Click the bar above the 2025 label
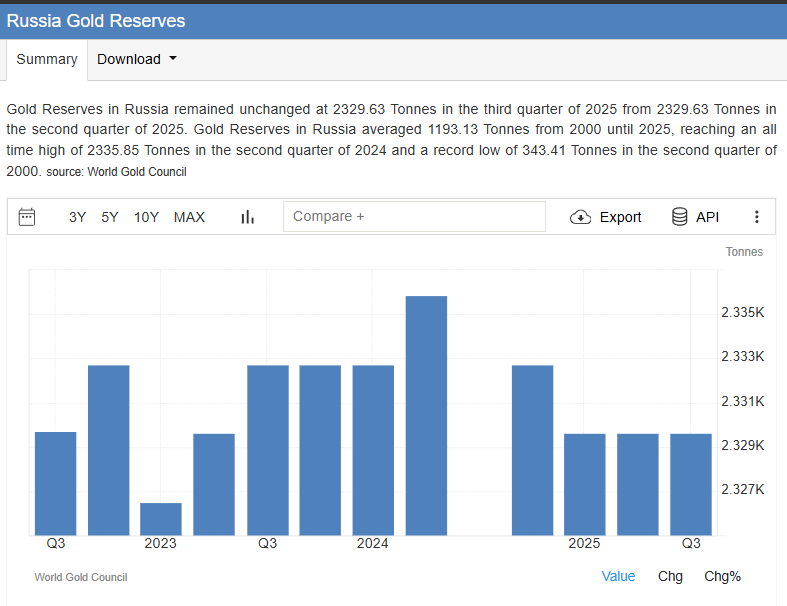 [585, 484]
